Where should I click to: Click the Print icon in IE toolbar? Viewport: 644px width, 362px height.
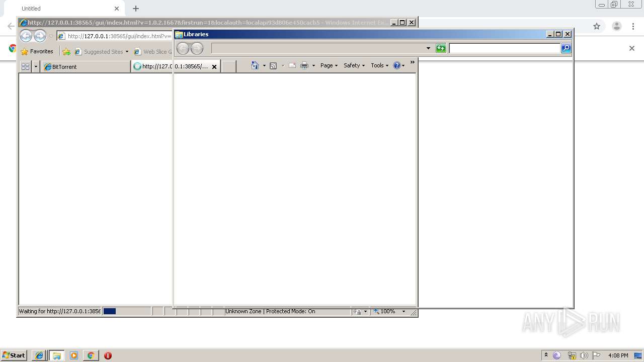304,65
